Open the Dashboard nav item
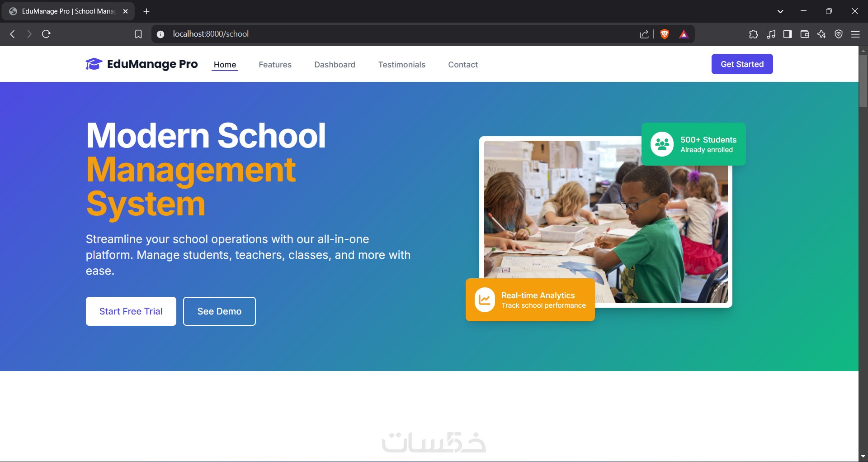This screenshot has height=462, width=868. [335, 65]
